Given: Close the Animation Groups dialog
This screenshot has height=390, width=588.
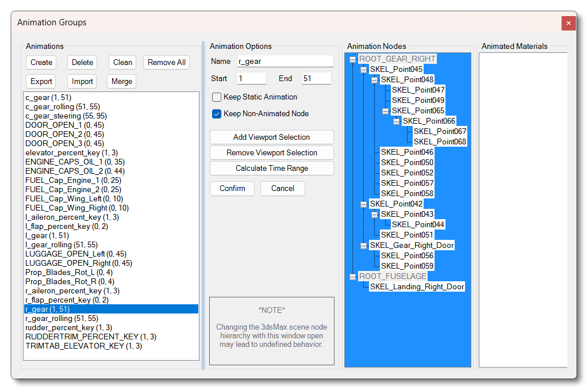Looking at the screenshot, I should pos(568,23).
